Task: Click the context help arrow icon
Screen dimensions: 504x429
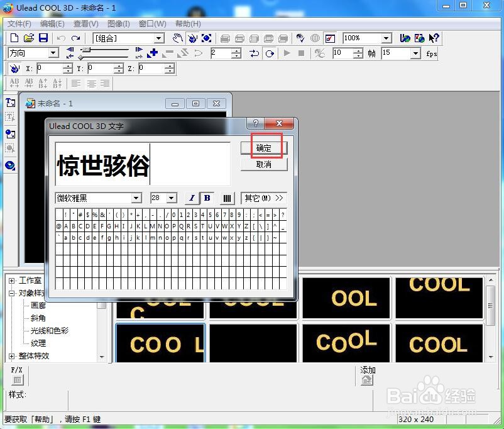Action: click(434, 38)
